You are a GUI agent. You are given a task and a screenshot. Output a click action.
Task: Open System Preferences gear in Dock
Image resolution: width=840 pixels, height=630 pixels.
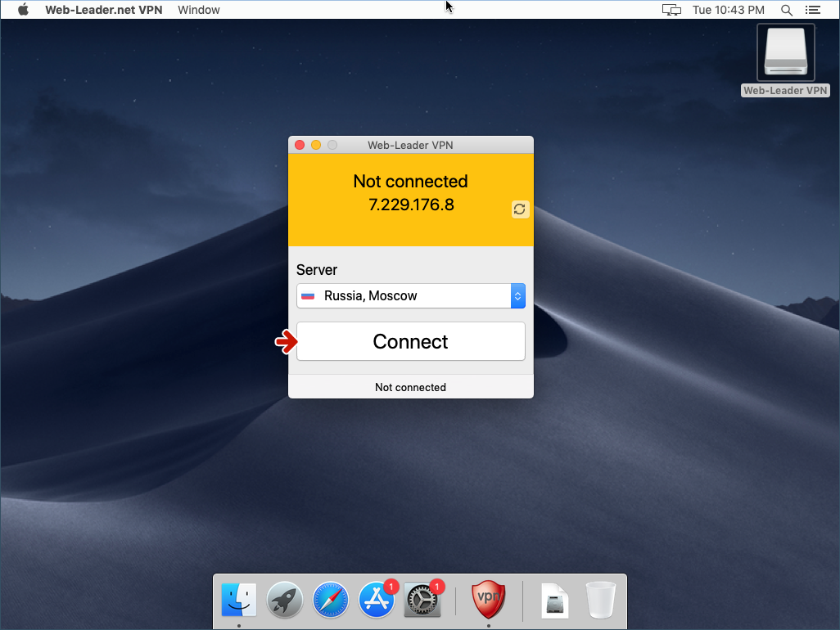[x=422, y=600]
